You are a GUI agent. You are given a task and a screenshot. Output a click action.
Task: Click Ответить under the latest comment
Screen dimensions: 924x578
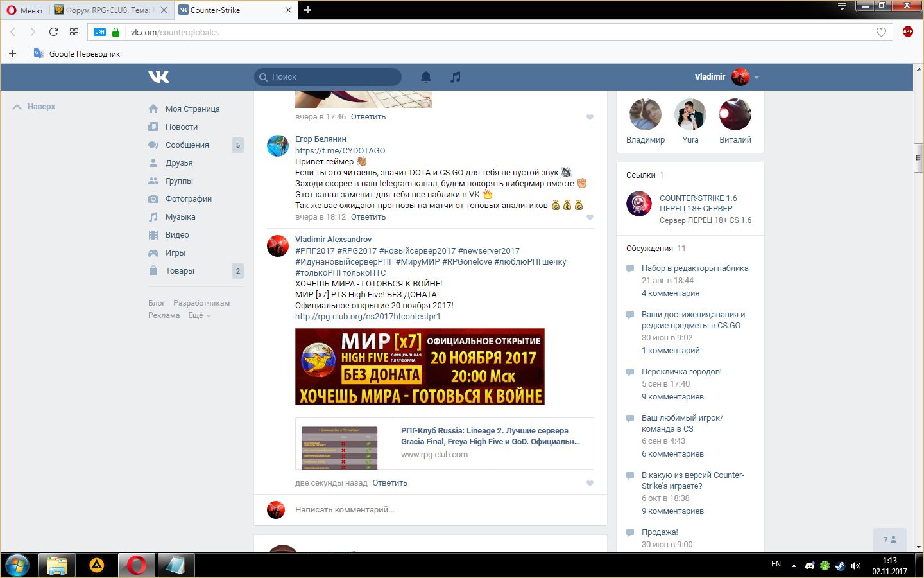click(389, 483)
